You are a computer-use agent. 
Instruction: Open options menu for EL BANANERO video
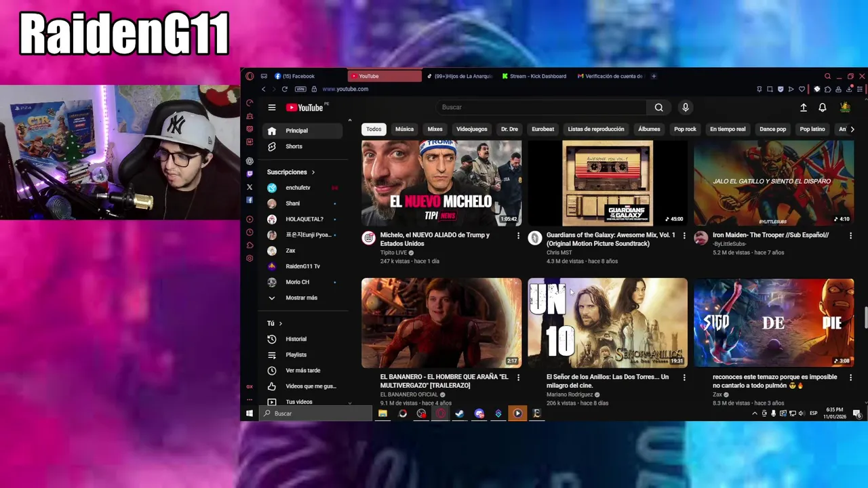[x=518, y=377]
